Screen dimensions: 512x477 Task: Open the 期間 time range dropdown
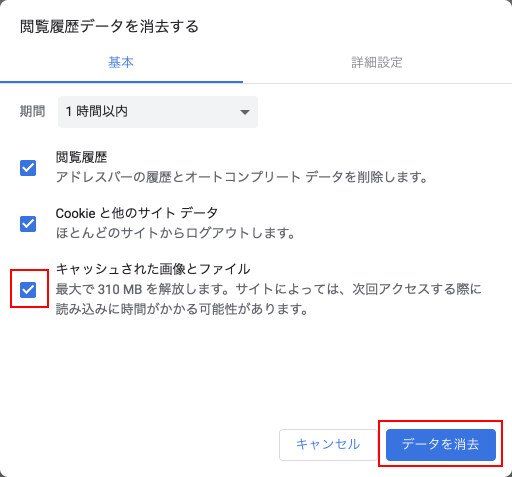(x=158, y=112)
